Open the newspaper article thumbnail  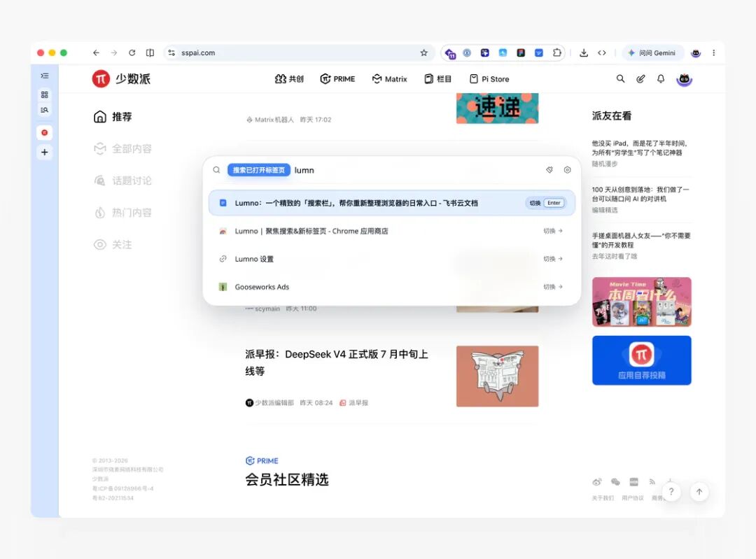(498, 376)
